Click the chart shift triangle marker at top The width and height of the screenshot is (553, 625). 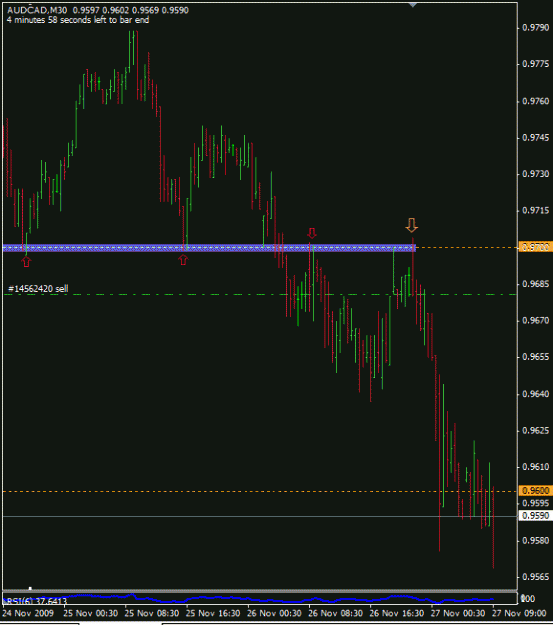click(x=413, y=5)
